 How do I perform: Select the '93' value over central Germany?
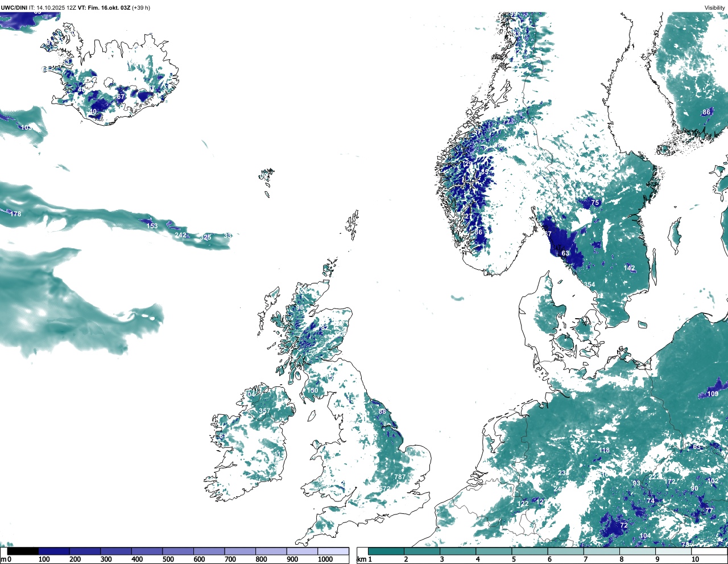[636, 484]
